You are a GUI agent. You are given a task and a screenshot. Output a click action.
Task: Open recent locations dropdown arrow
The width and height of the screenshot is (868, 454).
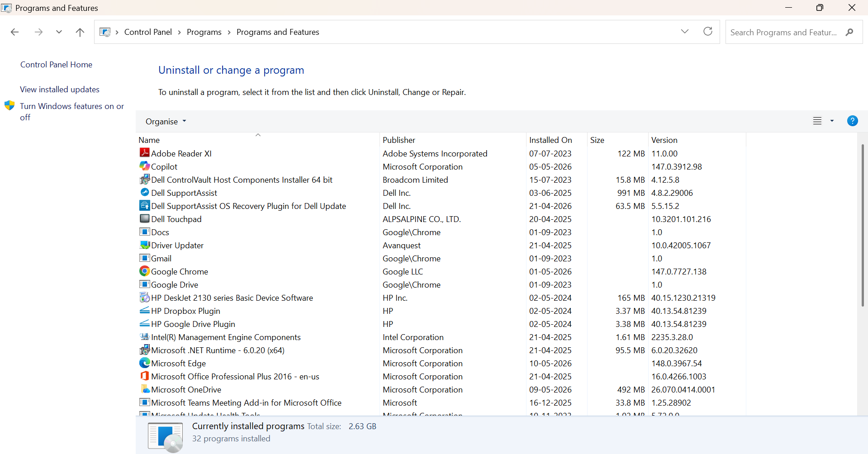pos(59,32)
